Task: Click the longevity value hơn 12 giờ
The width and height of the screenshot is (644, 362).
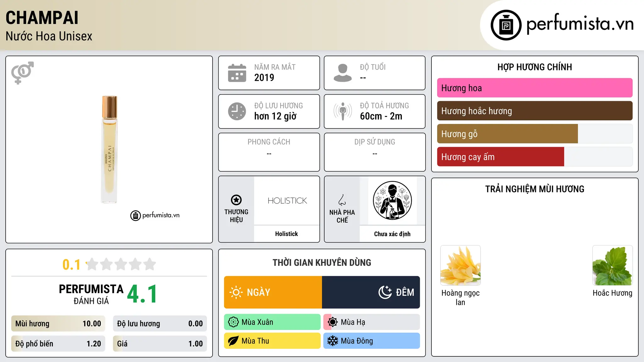Action: tap(275, 116)
